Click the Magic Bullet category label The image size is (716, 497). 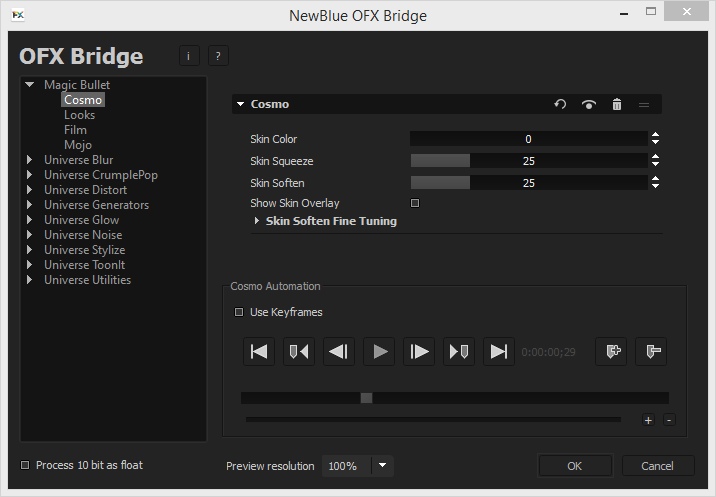[x=77, y=85]
